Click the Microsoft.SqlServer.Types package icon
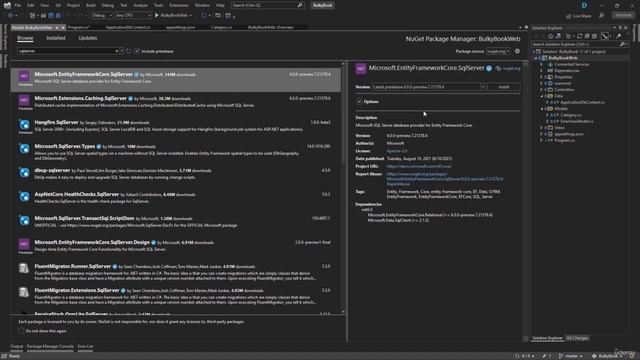 [x=24, y=149]
